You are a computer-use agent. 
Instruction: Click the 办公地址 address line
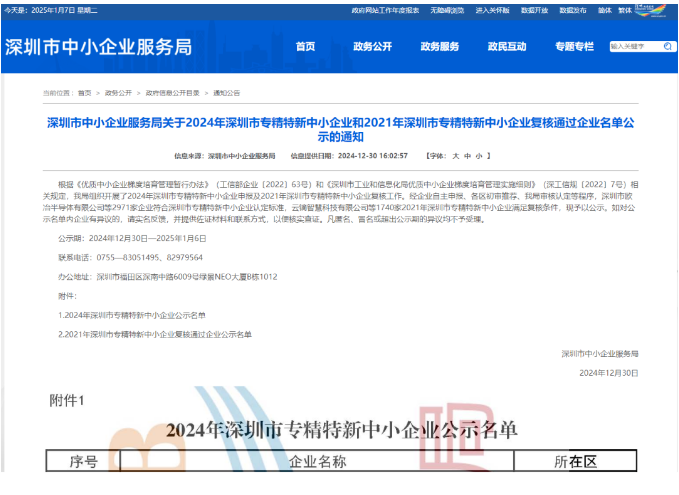(x=168, y=277)
